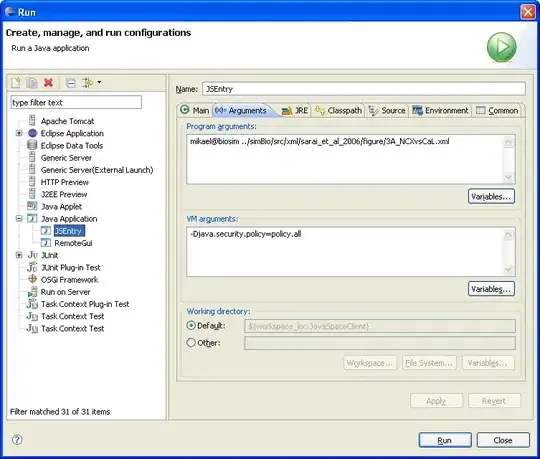Click the Run button
This screenshot has width=540, height=459.
coord(445,440)
